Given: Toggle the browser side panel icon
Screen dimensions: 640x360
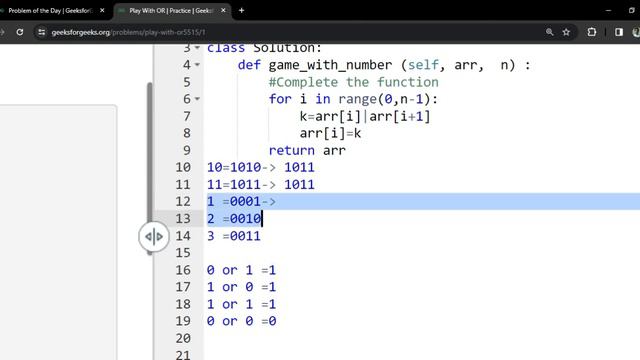Looking at the screenshot, I should 619,32.
